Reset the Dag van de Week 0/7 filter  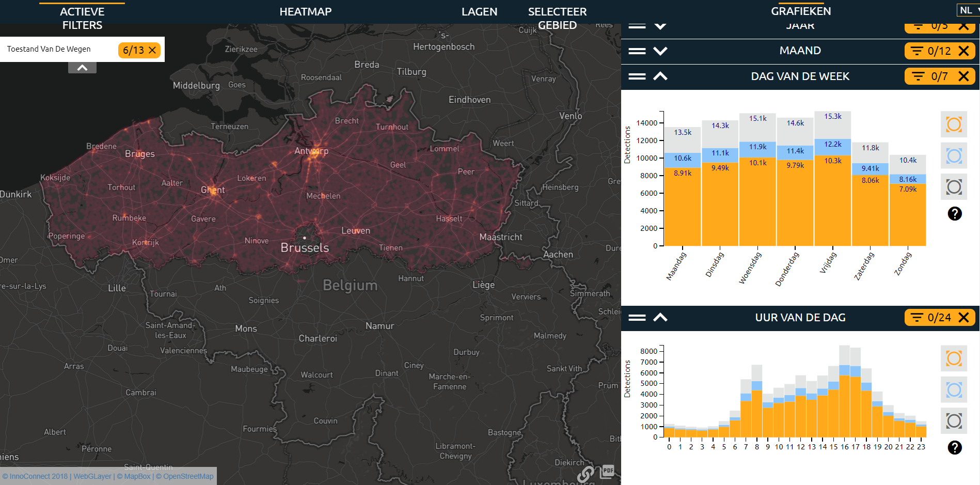[x=963, y=76]
